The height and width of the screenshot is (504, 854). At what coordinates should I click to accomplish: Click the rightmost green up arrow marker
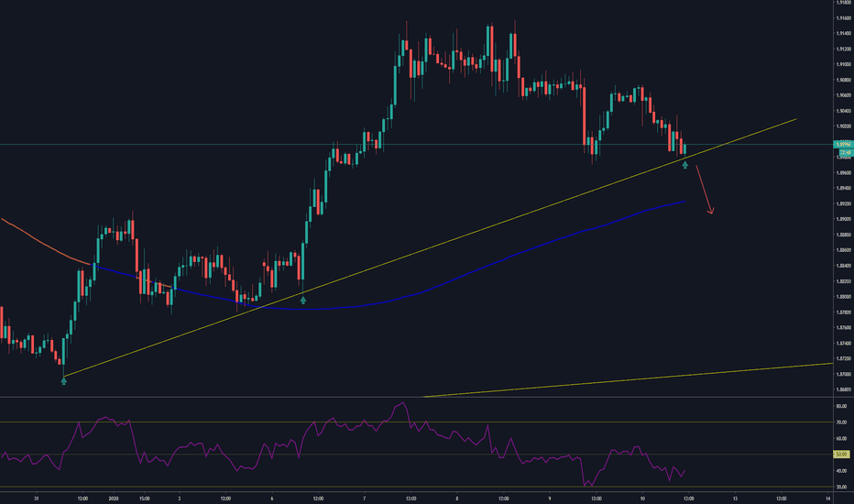(685, 165)
